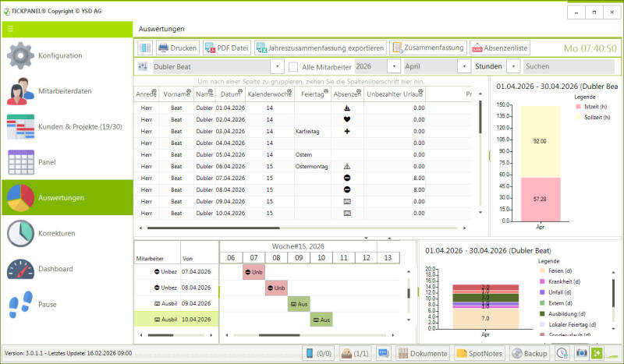Open Dokumente from the status bar

423,353
